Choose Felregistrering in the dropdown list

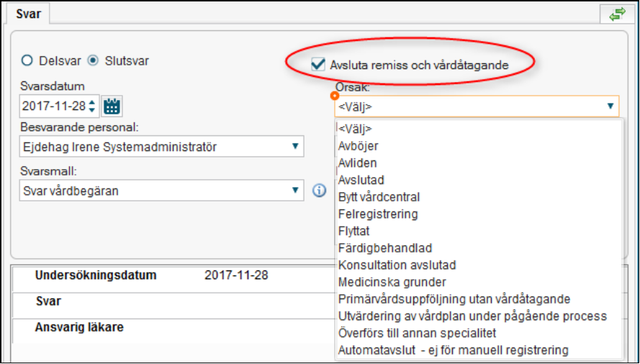pyautogui.click(x=377, y=214)
